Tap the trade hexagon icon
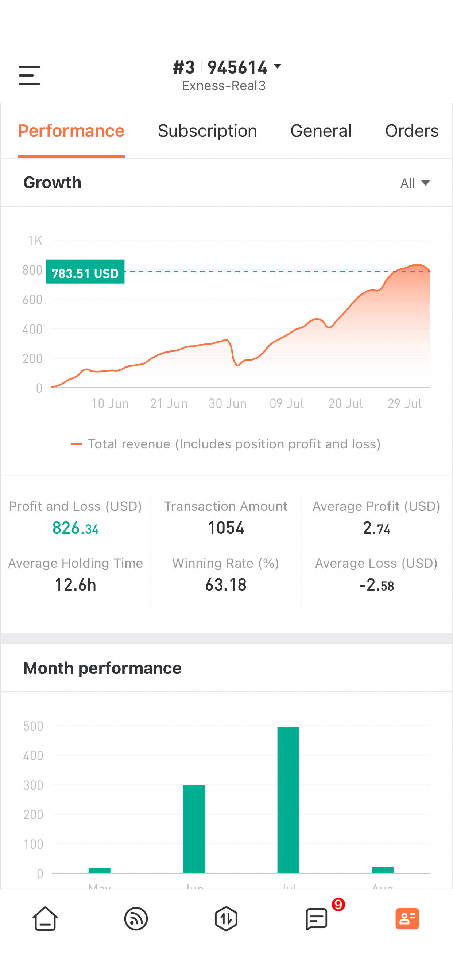This screenshot has height=980, width=453. [x=226, y=918]
